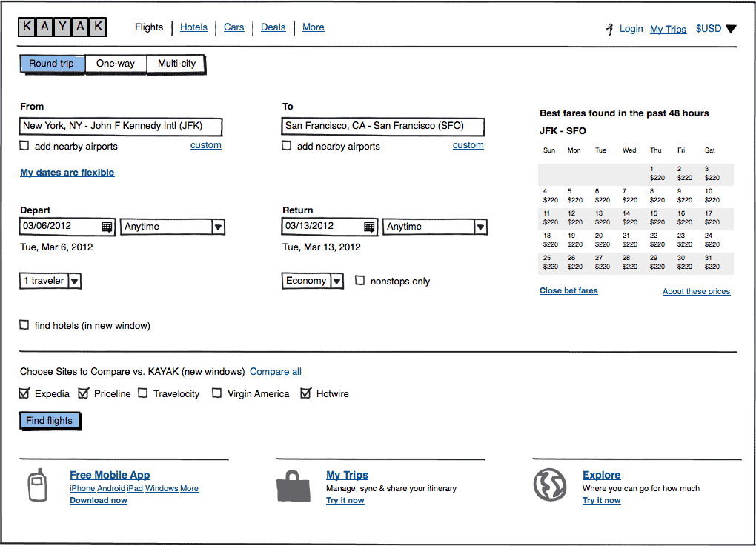Click the Compare all link
Screen dimensions: 756x546
pyautogui.click(x=276, y=372)
